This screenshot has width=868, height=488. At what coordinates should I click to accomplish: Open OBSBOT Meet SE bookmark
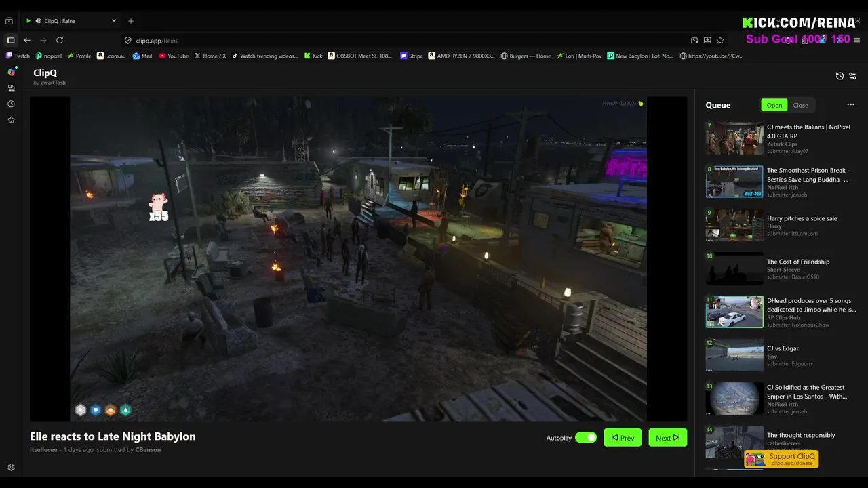pyautogui.click(x=360, y=56)
